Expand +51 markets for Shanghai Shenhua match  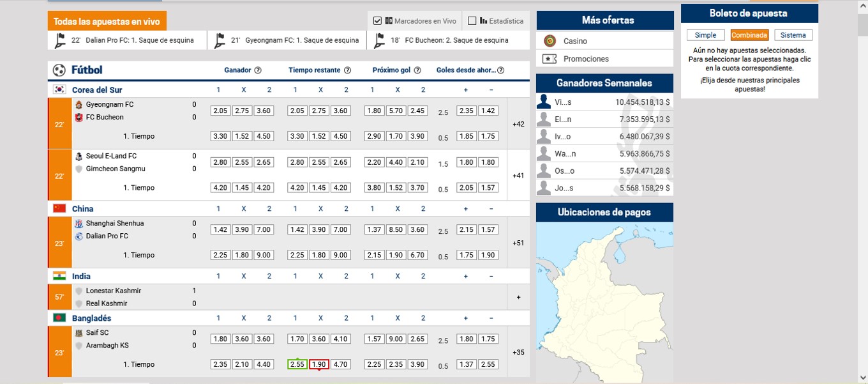click(x=518, y=243)
